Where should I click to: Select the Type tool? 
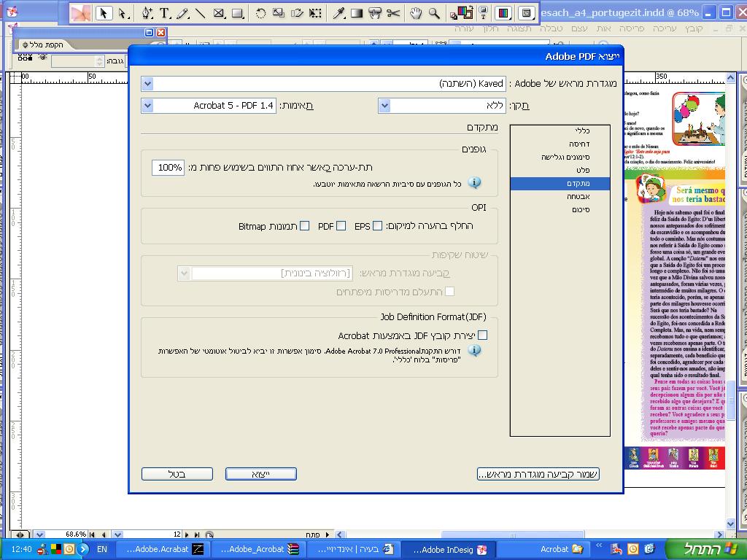(165, 13)
